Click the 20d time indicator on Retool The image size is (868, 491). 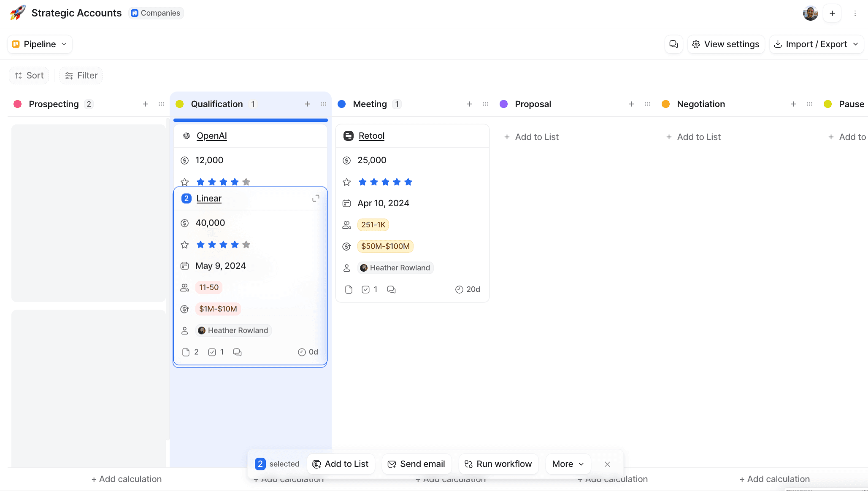468,289
